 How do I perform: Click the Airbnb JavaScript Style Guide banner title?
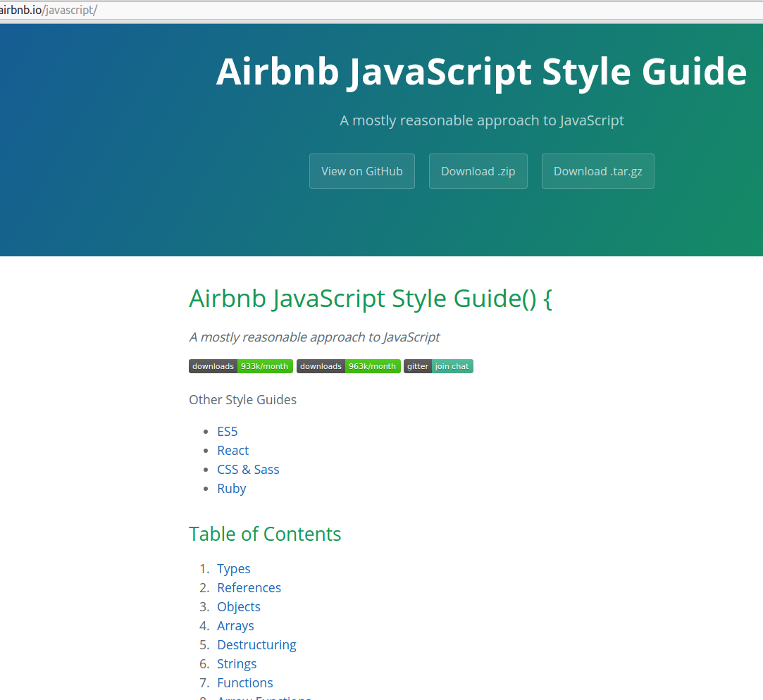[x=481, y=72]
